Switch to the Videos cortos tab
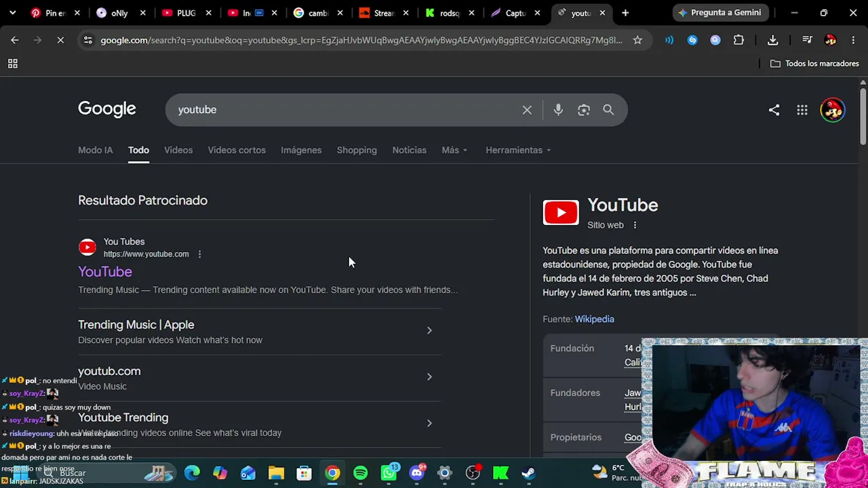 [x=237, y=150]
